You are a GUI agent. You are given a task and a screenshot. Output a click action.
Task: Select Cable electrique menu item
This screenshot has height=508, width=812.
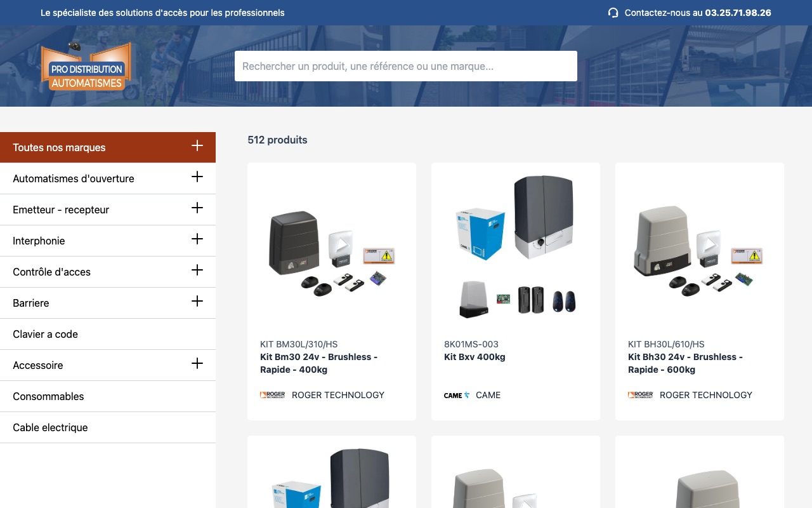(108, 427)
